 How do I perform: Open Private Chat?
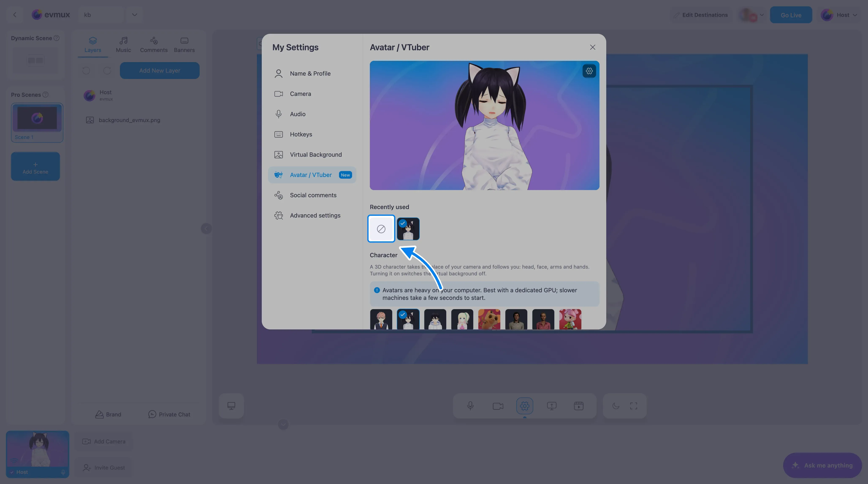[x=169, y=414]
